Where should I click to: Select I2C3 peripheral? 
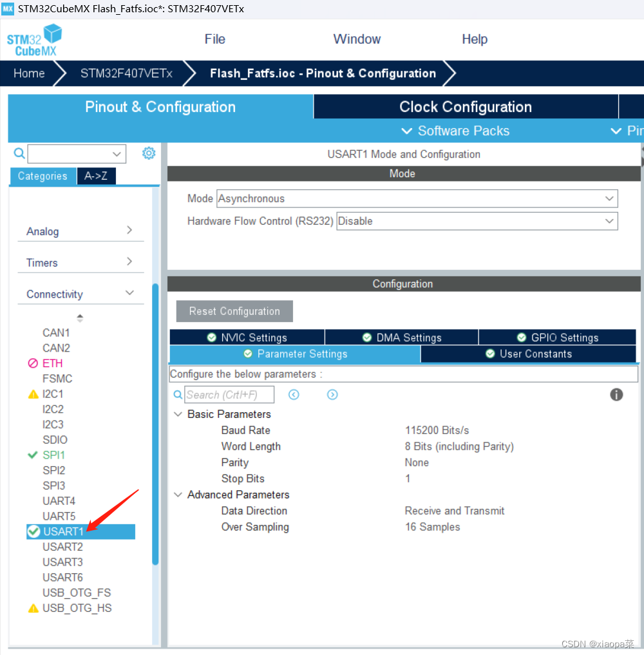53,424
